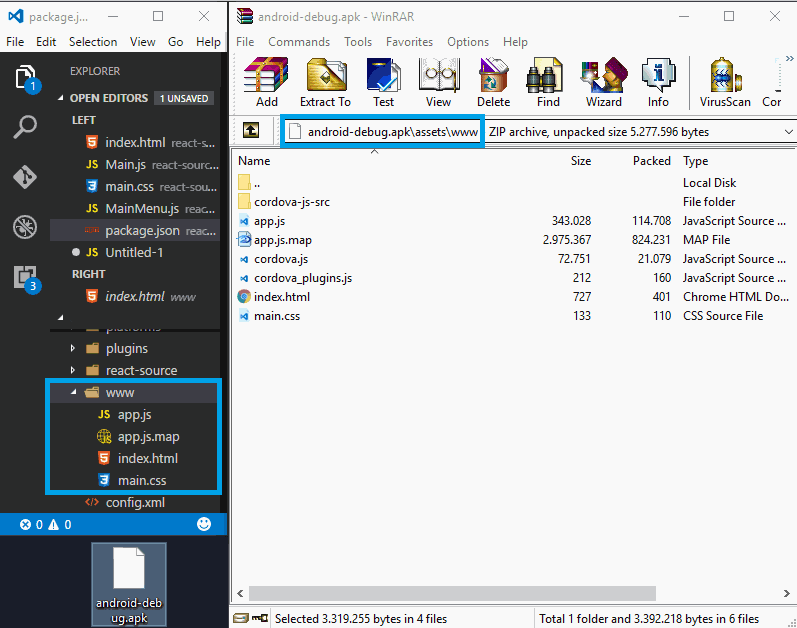Click the android-debug.apk\assets\www address field
Viewport: 797px width, 628px height.
pos(382,132)
